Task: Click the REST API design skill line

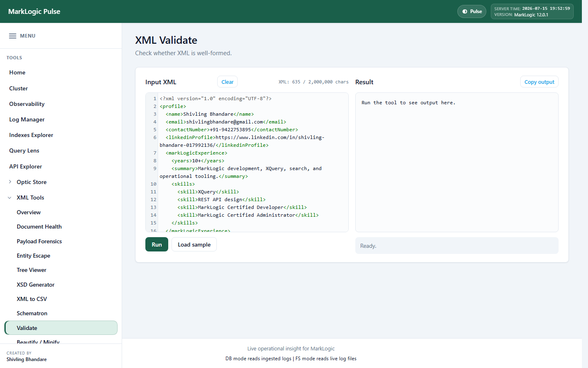Action: point(221,200)
